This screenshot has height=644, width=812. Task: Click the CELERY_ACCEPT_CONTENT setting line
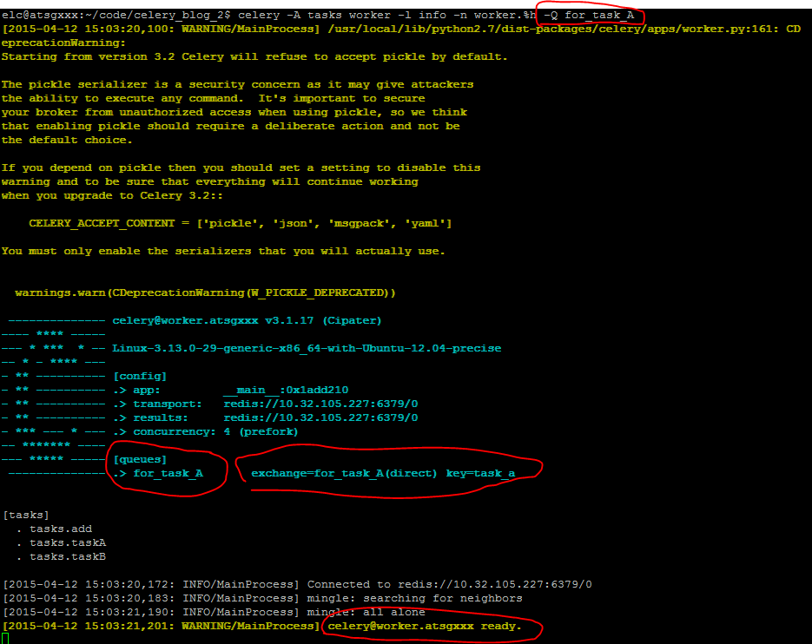(241, 223)
